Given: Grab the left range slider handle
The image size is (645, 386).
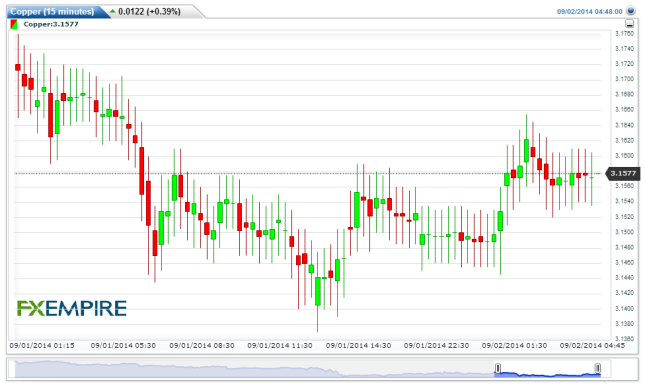Looking at the screenshot, I should (498, 368).
